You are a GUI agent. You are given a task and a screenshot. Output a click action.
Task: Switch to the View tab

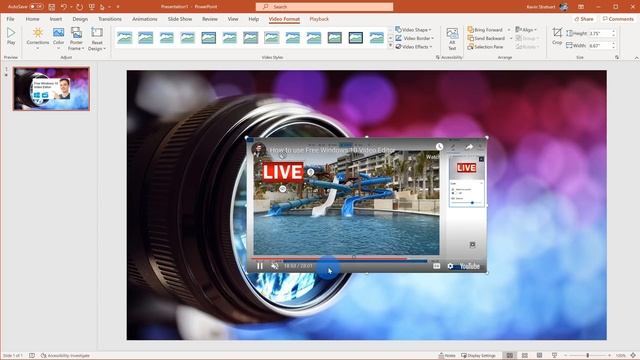tap(233, 19)
